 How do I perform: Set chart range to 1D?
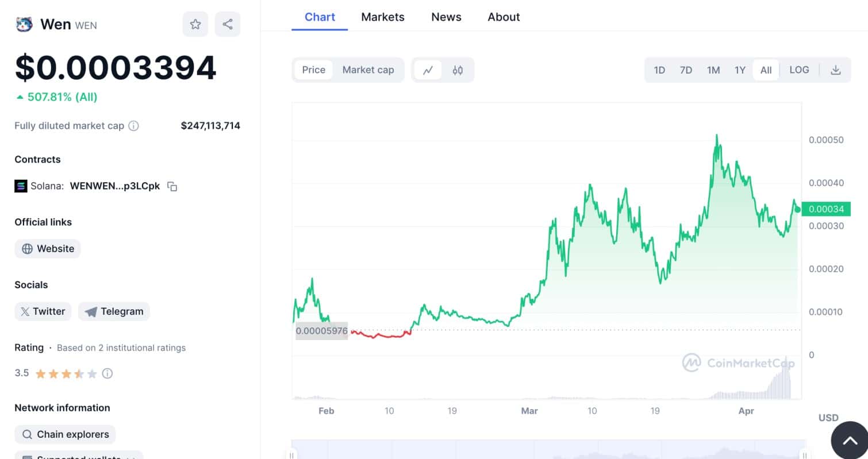click(x=659, y=70)
